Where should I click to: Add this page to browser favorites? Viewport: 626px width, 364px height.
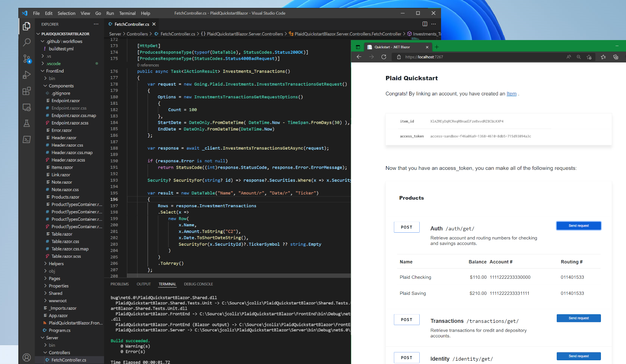tap(589, 57)
